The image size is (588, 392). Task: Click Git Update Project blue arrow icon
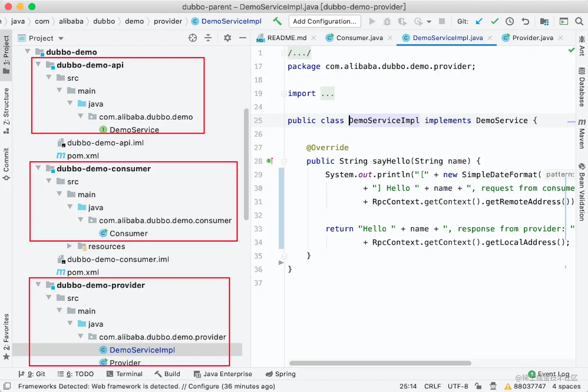[479, 21]
